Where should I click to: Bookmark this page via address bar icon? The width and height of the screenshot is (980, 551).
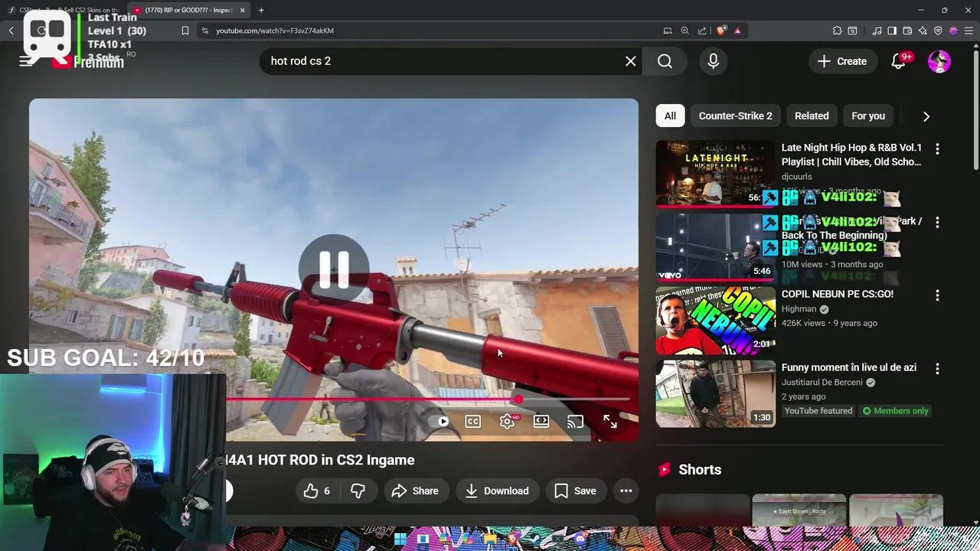point(185,31)
